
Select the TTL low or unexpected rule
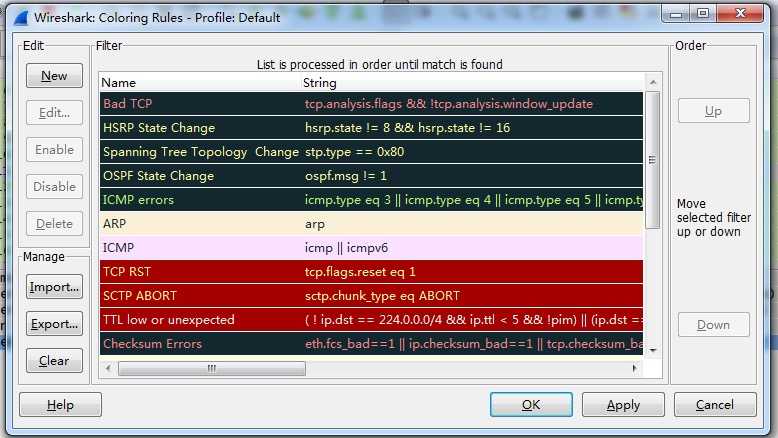(371, 320)
